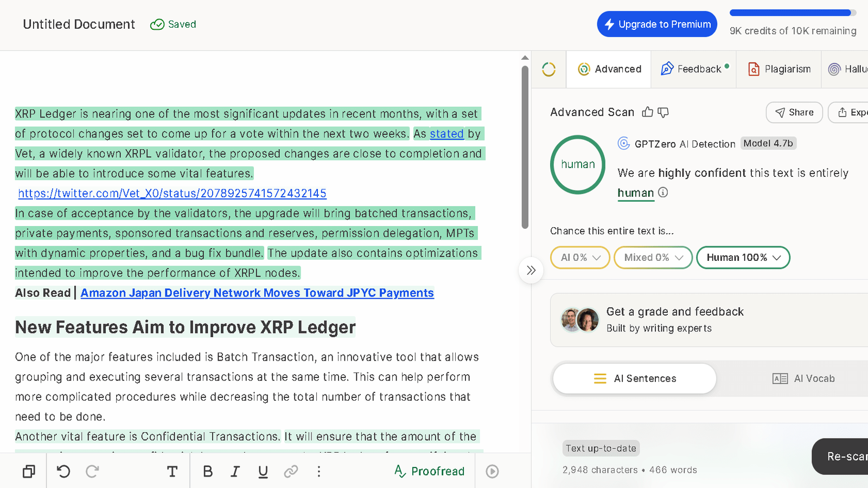This screenshot has width=868, height=488.
Task: Toggle italic formatting
Action: (x=235, y=471)
